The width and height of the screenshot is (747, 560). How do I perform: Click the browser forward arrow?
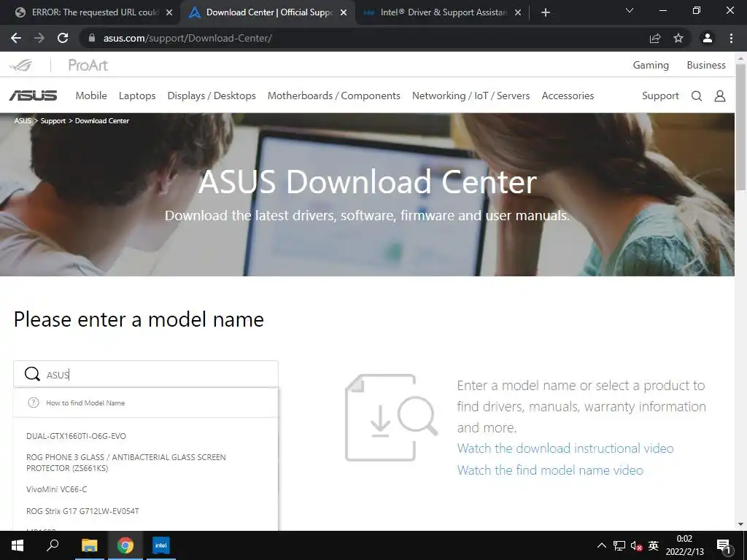[x=39, y=38]
